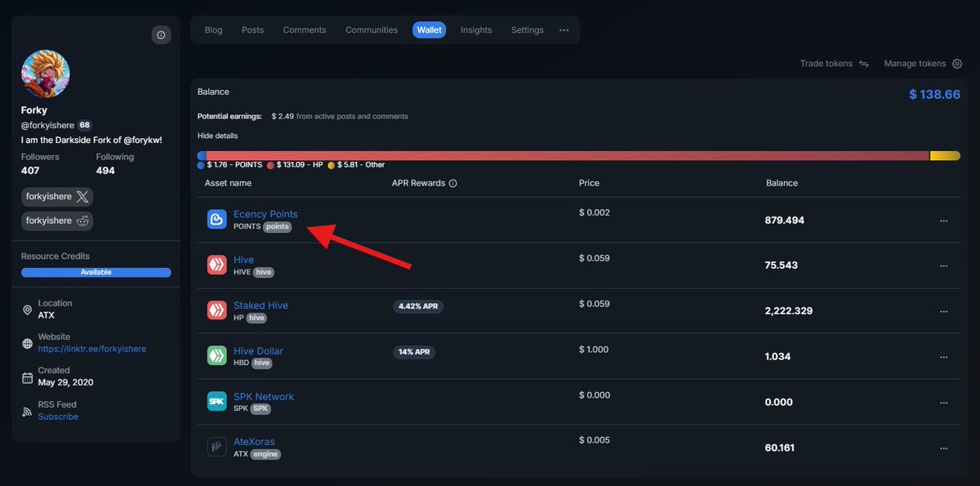Open the Communities tab

click(x=372, y=30)
